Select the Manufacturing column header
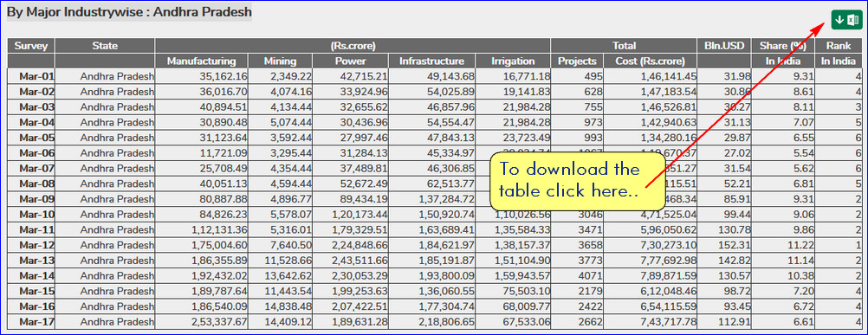The width and height of the screenshot is (868, 335). 202,61
